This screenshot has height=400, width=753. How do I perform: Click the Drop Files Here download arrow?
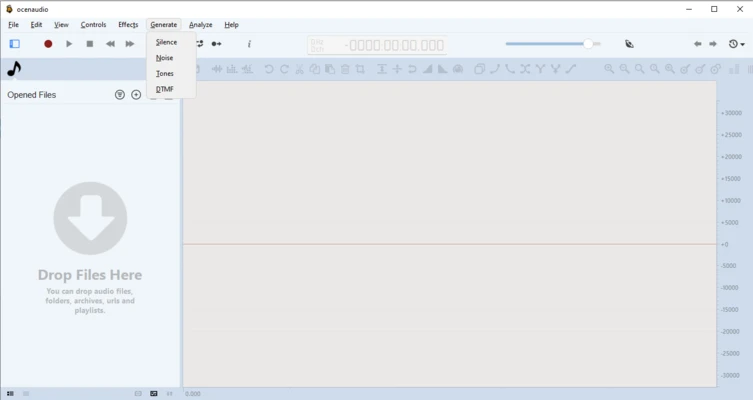pyautogui.click(x=90, y=218)
